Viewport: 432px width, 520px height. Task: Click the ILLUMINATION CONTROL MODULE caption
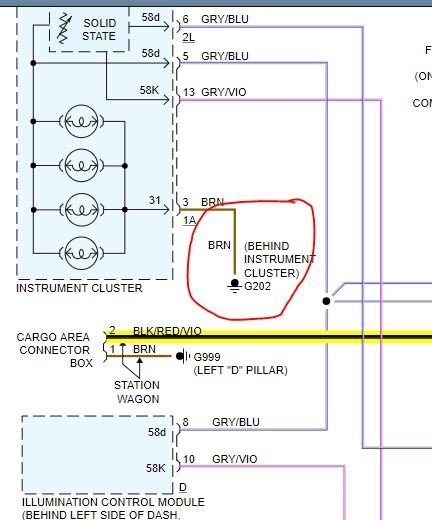point(113,502)
